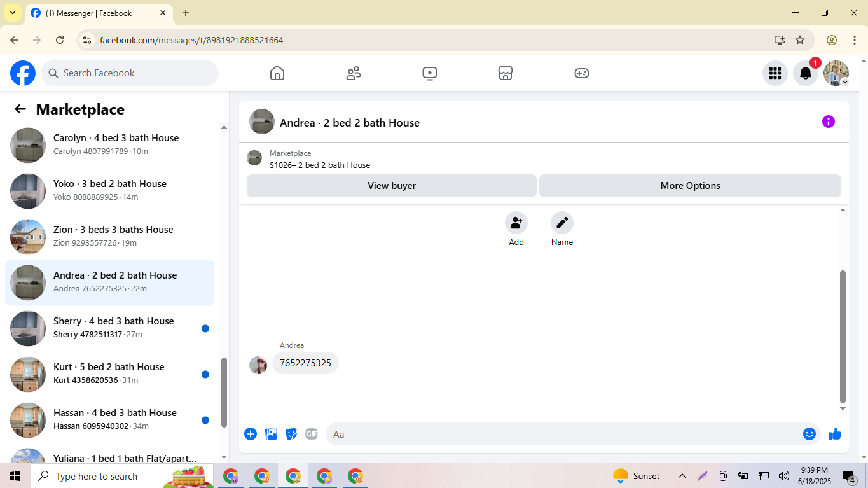The width and height of the screenshot is (868, 488).
Task: Send a thumbs-up like
Action: click(x=835, y=434)
